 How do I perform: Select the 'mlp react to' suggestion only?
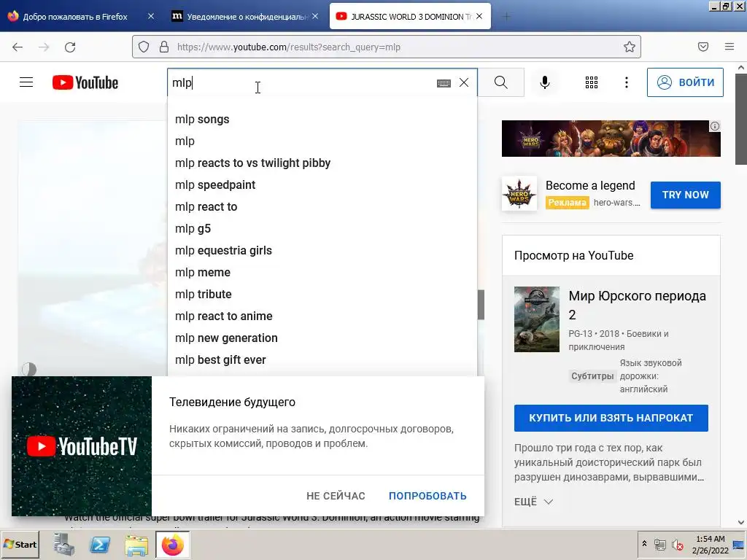pyautogui.click(x=322, y=206)
